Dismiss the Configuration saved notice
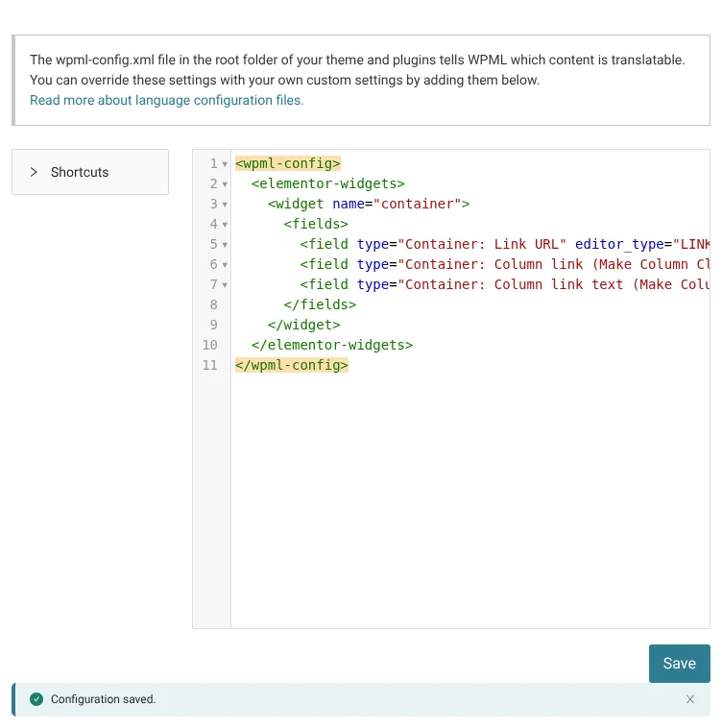 point(690,699)
